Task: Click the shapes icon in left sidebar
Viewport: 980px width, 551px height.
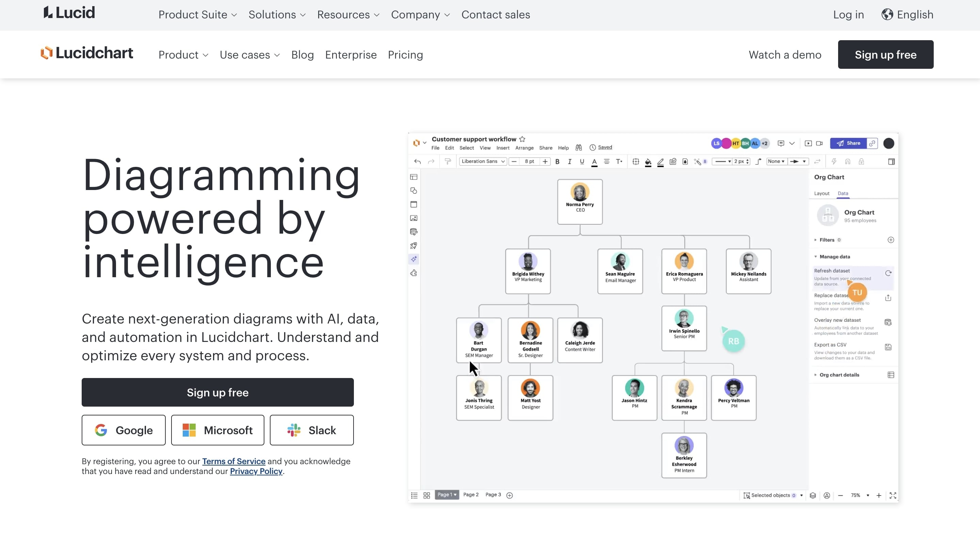Action: [x=413, y=191]
